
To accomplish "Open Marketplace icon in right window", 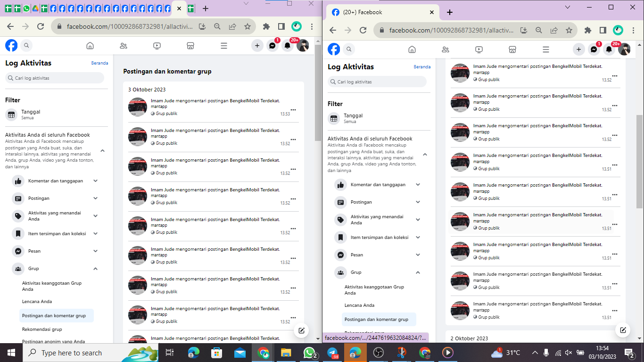I will coord(512,49).
